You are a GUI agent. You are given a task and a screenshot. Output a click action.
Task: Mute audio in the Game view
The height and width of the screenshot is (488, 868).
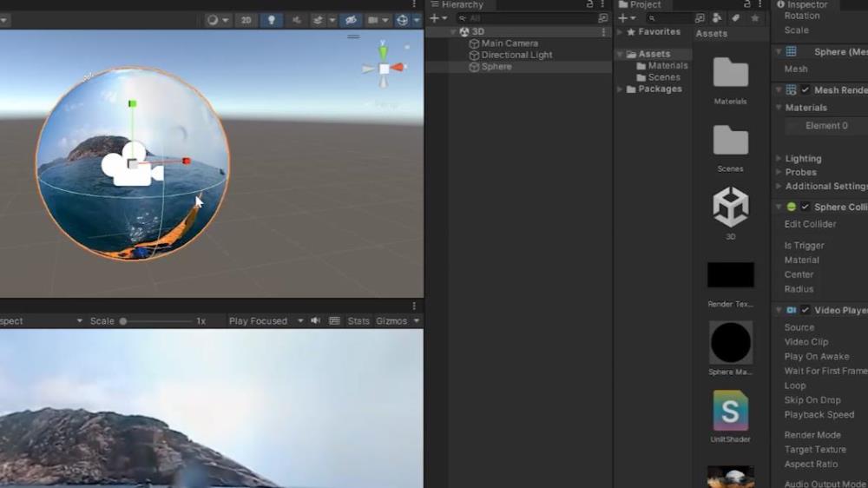point(316,321)
